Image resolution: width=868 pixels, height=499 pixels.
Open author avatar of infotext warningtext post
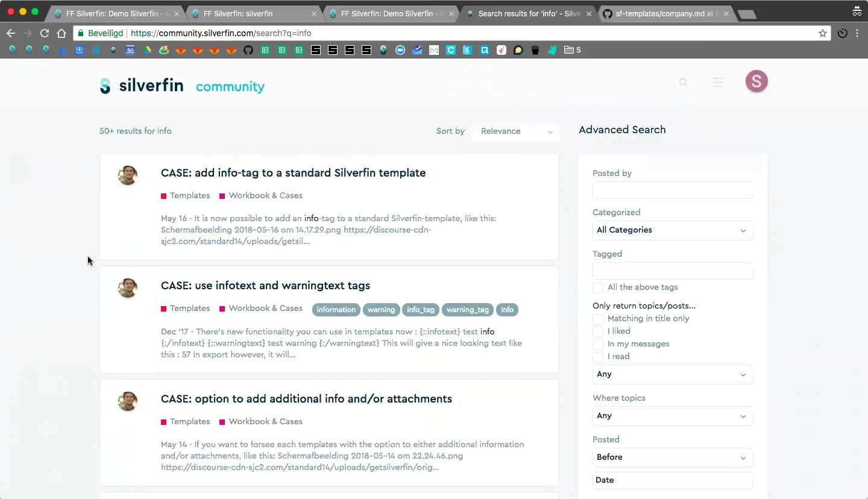click(128, 288)
